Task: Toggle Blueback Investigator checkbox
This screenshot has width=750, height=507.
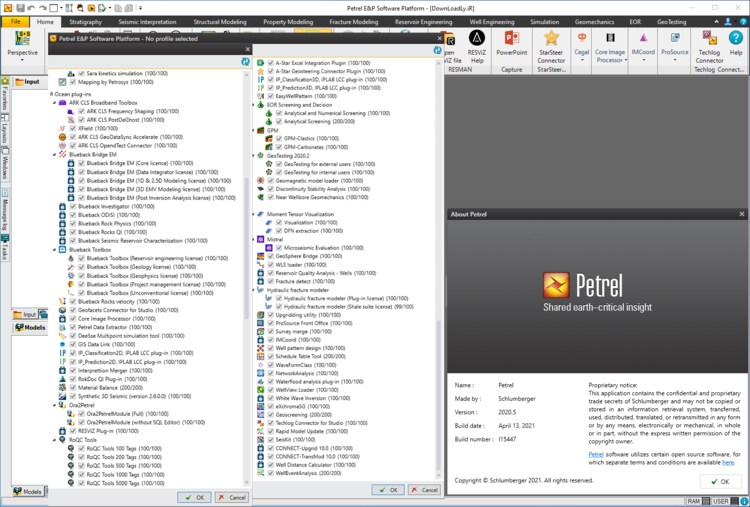Action: (73, 206)
